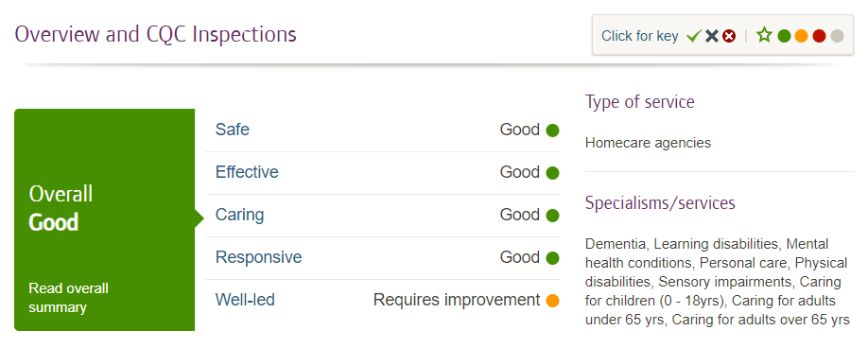Click the orange dot in the key box

[x=801, y=36]
